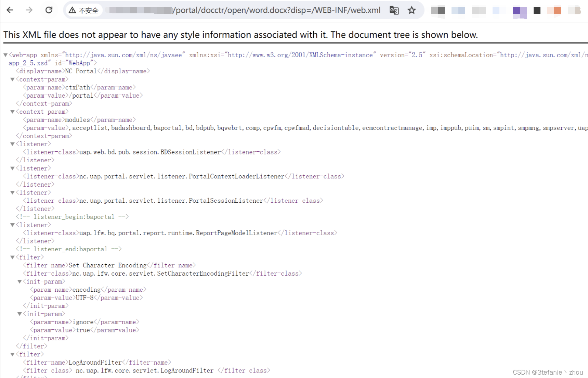
Task: Select the listener_begin:baportal comment
Action: coord(72,217)
